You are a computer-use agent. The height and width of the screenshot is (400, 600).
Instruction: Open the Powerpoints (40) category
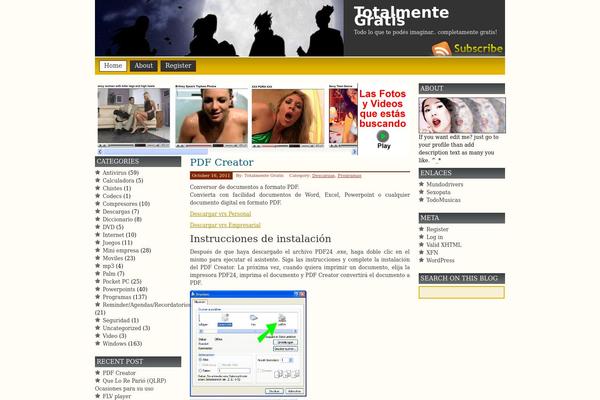(x=125, y=289)
